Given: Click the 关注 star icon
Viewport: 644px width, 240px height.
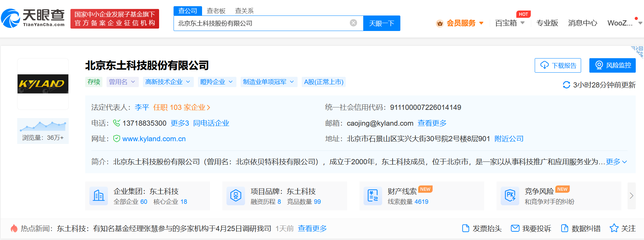Looking at the screenshot, I should (614, 228).
